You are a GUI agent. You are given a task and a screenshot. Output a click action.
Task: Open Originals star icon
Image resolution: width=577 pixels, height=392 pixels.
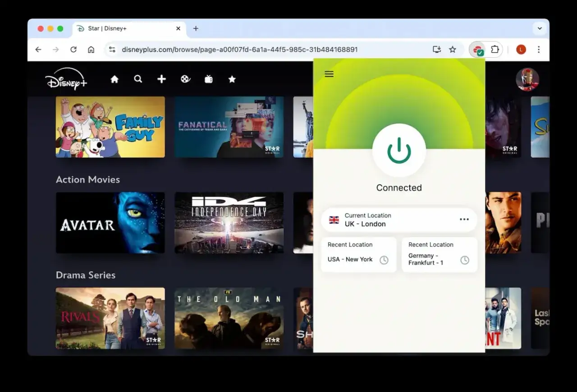[232, 79]
